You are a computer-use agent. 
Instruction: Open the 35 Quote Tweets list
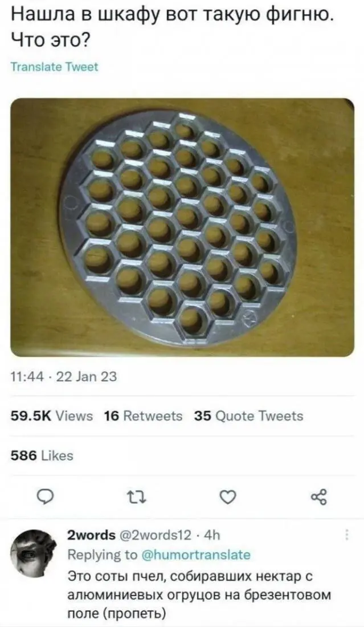pos(249,416)
